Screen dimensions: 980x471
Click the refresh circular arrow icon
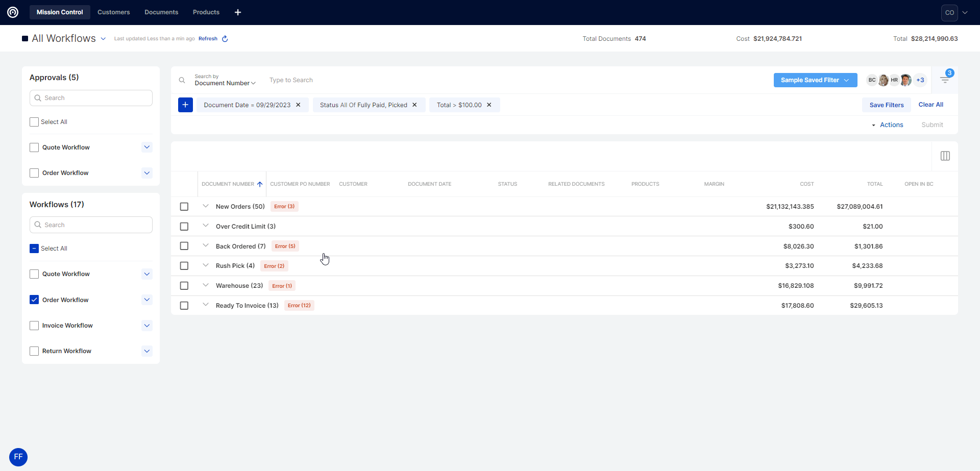tap(225, 39)
